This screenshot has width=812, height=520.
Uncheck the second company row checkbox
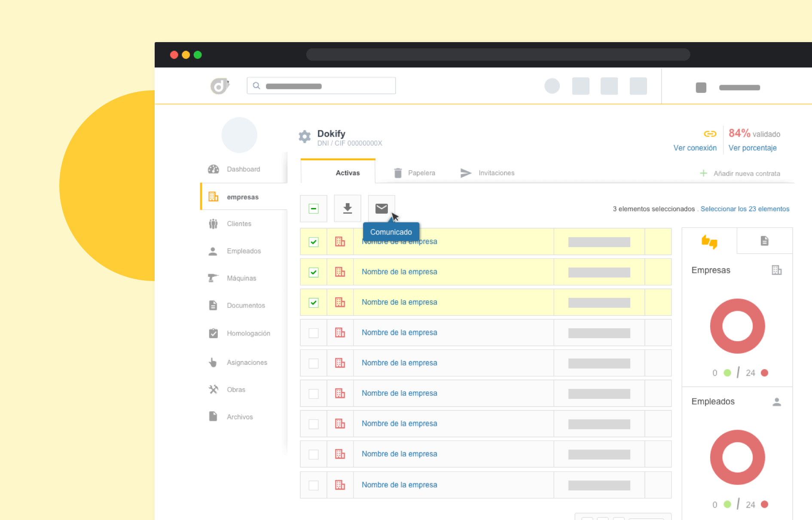(314, 272)
